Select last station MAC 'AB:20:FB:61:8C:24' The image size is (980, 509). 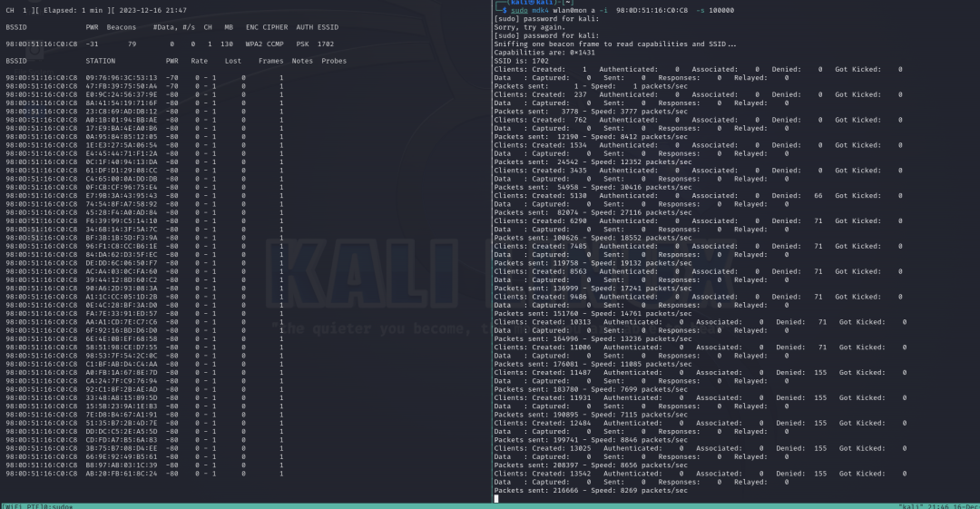click(122, 474)
